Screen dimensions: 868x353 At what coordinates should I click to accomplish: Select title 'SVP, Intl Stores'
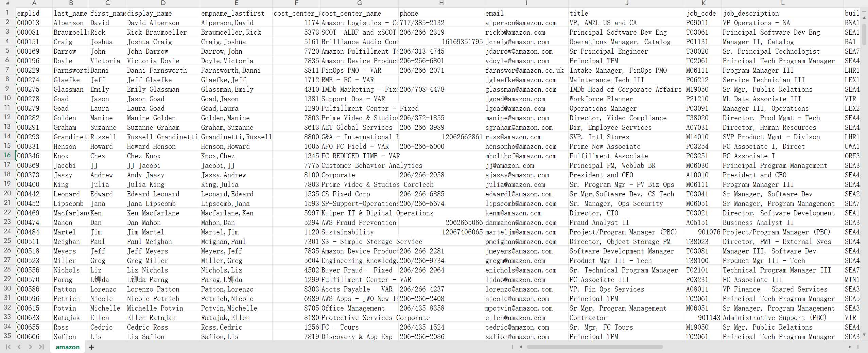tap(627, 137)
